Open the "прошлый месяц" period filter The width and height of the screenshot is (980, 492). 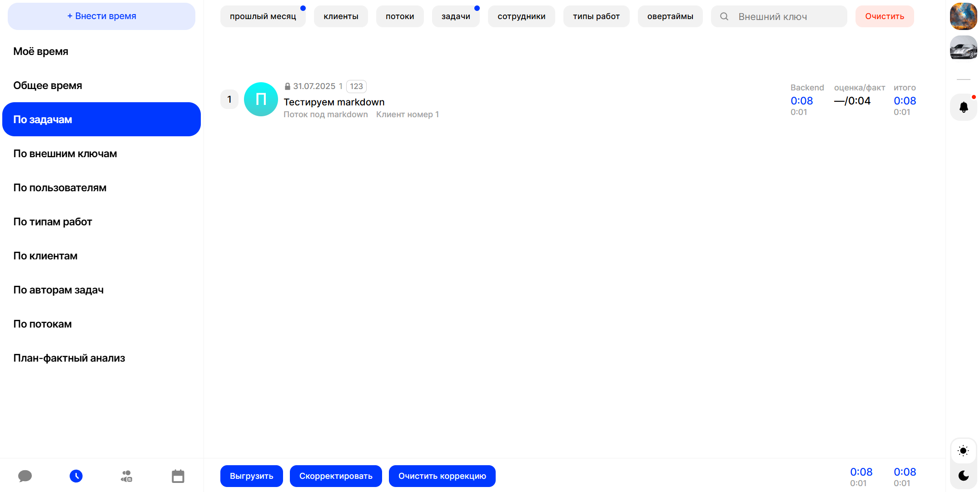click(x=263, y=16)
